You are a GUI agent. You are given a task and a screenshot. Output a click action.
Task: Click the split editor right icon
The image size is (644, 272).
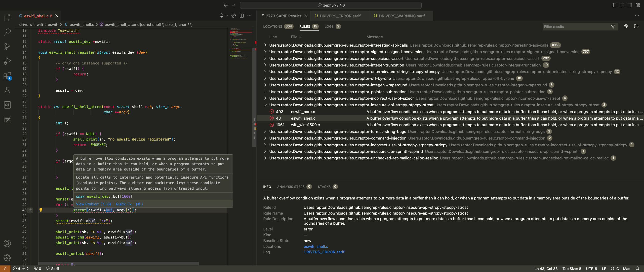click(x=242, y=16)
